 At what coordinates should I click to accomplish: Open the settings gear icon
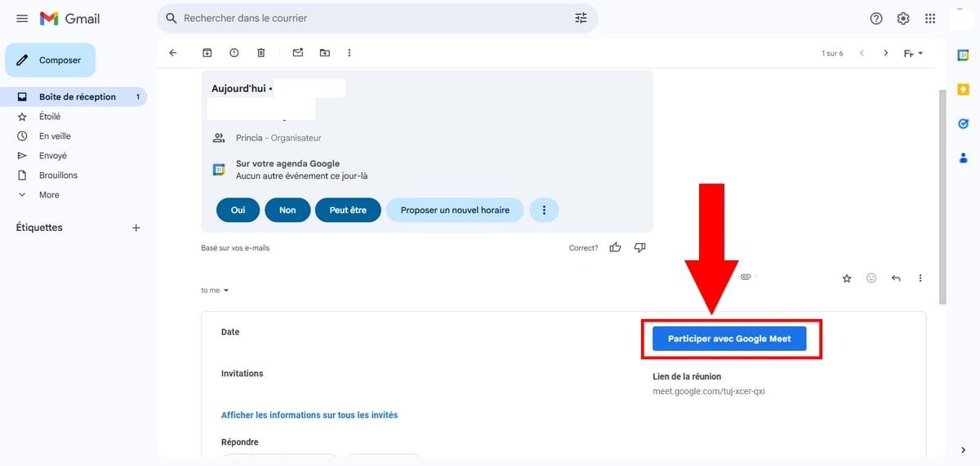pyautogui.click(x=903, y=18)
